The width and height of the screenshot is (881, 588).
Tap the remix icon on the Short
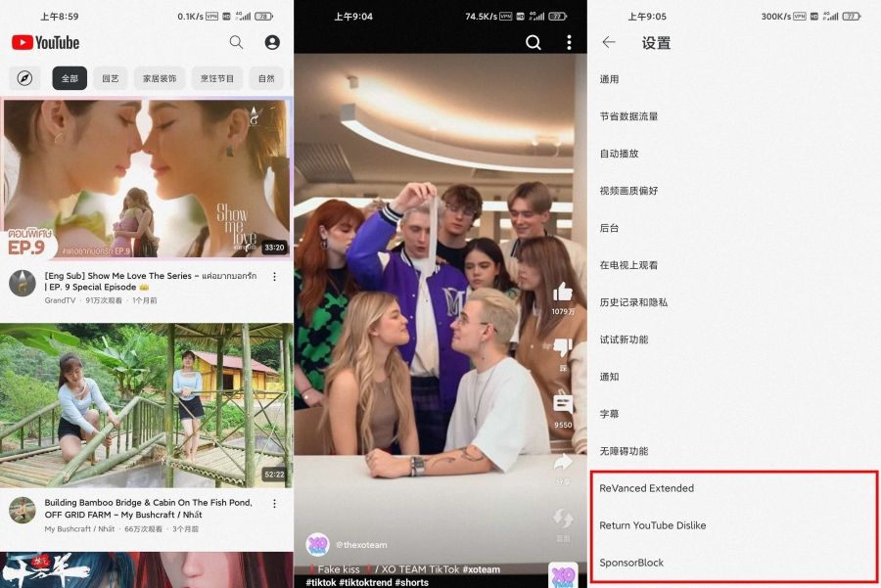(563, 519)
